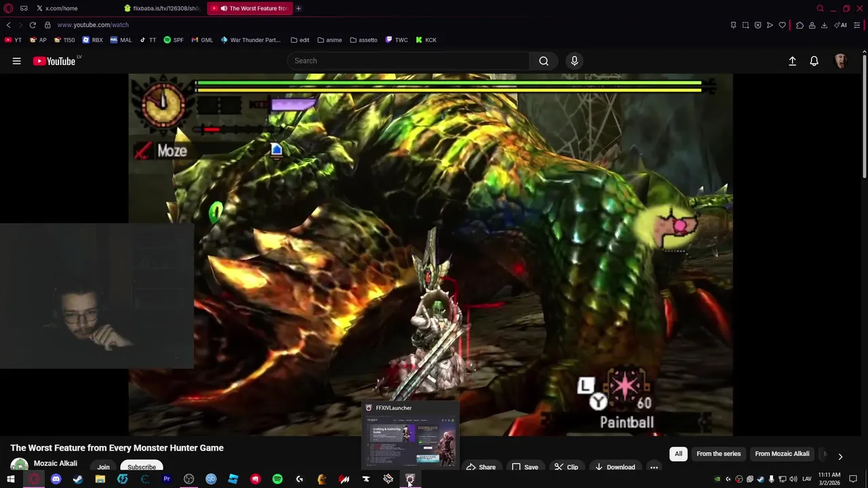The height and width of the screenshot is (488, 868).
Task: Open the Opera easy setup sliders icon
Action: coord(857,25)
